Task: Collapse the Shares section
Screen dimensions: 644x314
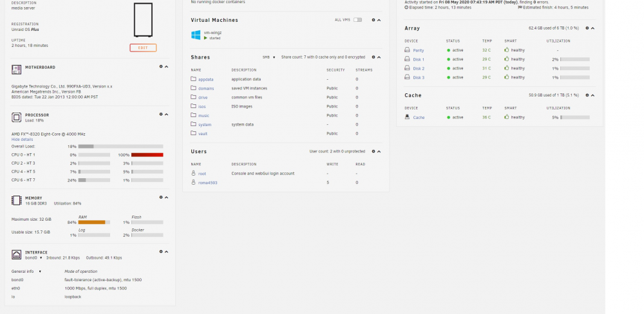Action: pyautogui.click(x=379, y=57)
